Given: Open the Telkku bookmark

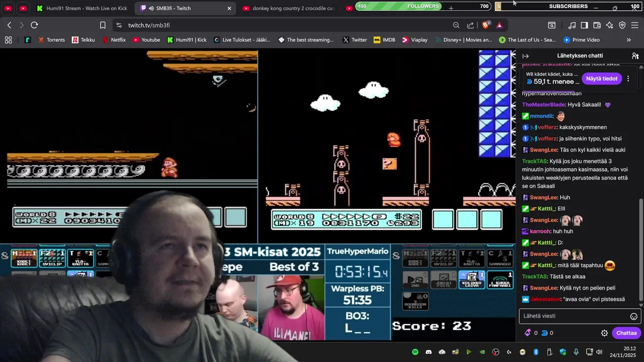Looking at the screenshot, I should (84, 40).
